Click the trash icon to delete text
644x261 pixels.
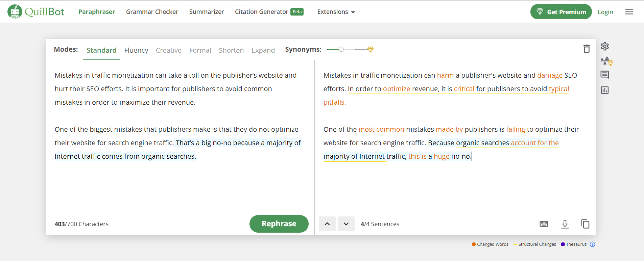pyautogui.click(x=587, y=49)
